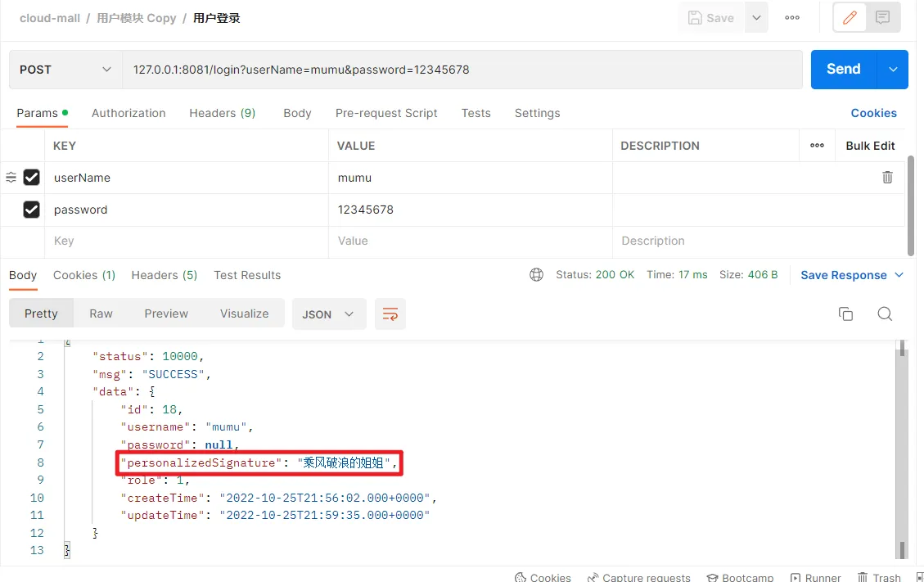The height and width of the screenshot is (582, 924).
Task: Switch to the Authorization tab
Action: [x=128, y=113]
